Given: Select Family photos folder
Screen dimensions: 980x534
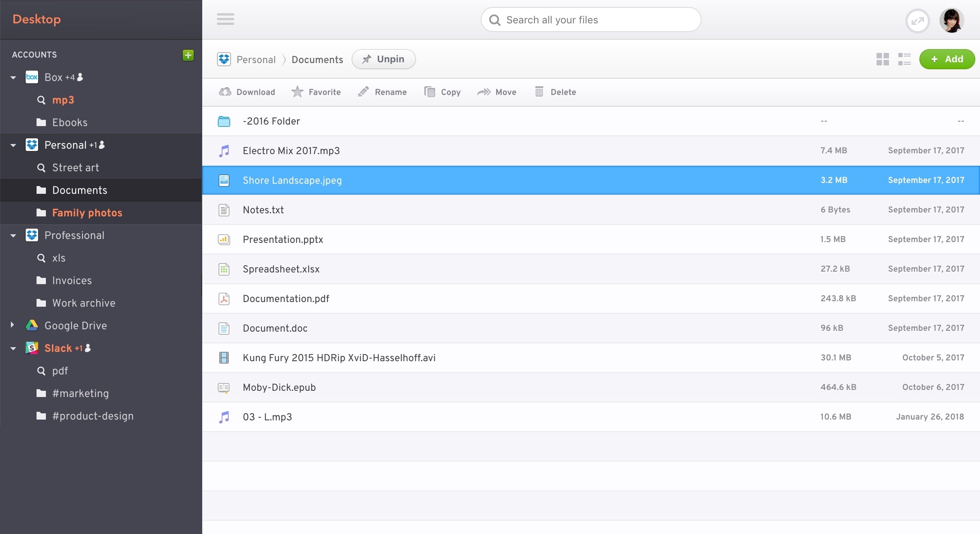Looking at the screenshot, I should click(x=87, y=213).
